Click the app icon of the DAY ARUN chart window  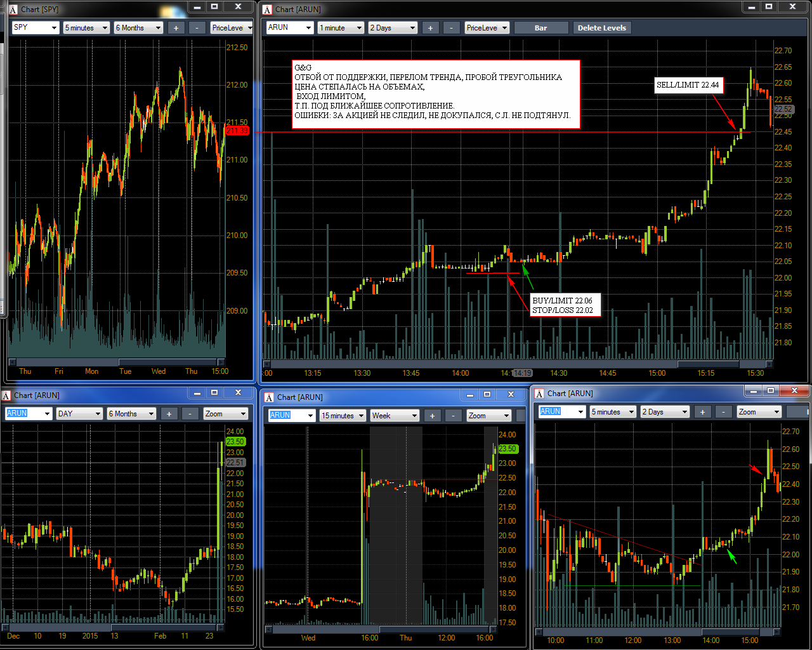point(6,395)
